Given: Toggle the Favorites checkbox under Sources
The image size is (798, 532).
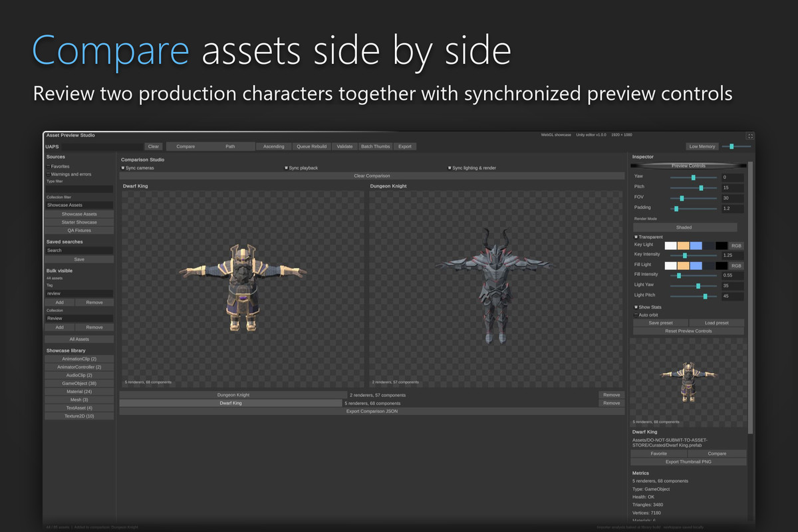Looking at the screenshot, I should point(48,166).
